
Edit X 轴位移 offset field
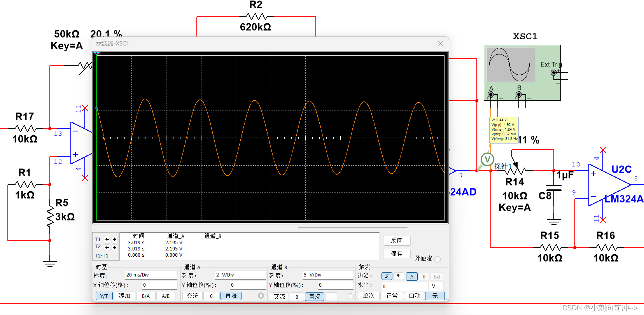159,285
